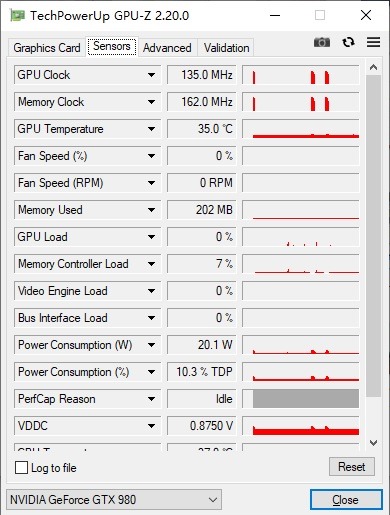Click the VDDC value field showing 0.8750 V
390x515 pixels.
(201, 426)
